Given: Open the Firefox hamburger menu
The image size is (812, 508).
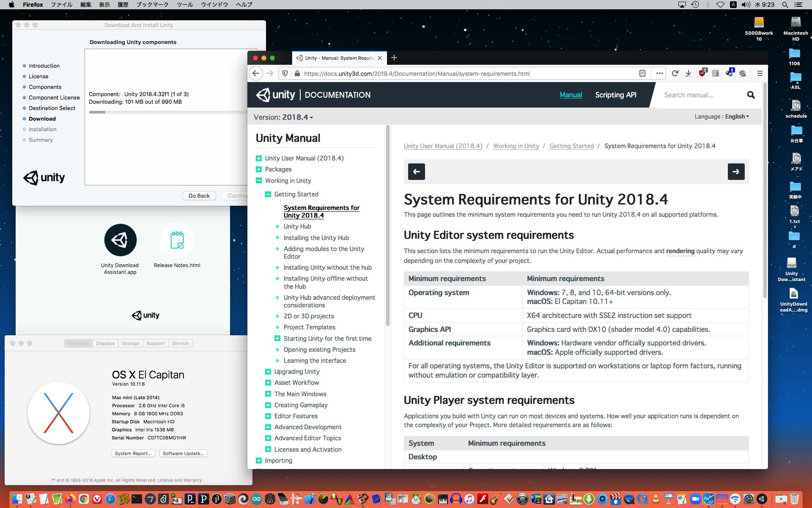Looking at the screenshot, I should [760, 73].
